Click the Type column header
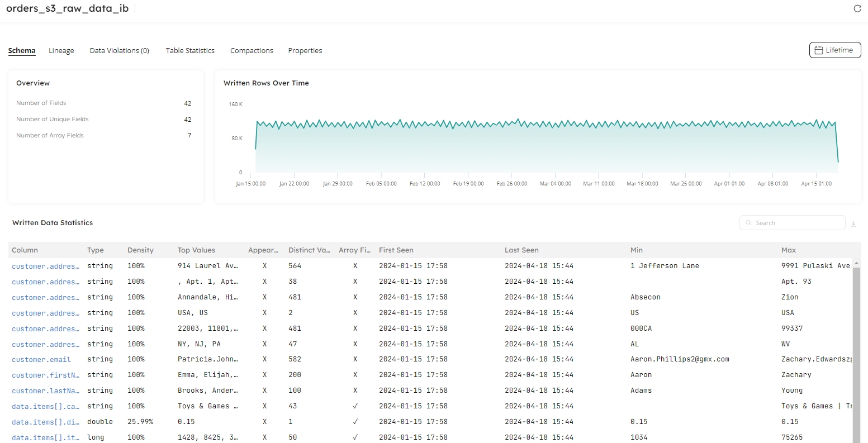Screen dimensions: 868x443 [x=96, y=250]
